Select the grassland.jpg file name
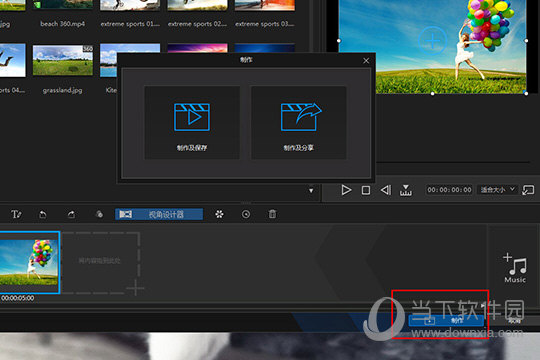 pyautogui.click(x=62, y=90)
